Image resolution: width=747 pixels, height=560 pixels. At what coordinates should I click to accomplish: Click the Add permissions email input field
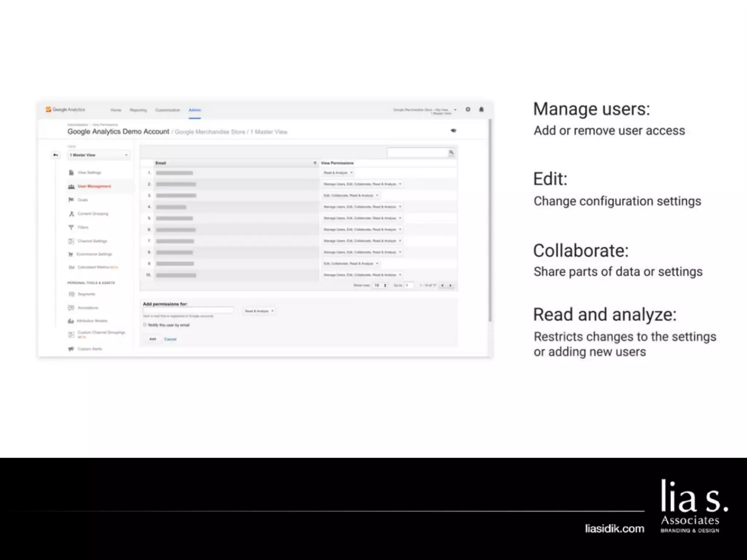tap(188, 310)
